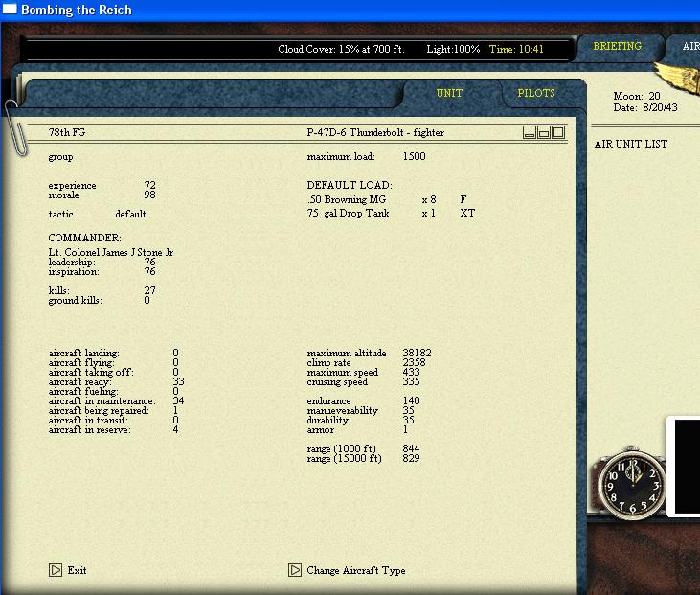Click the P-47D-6 Thunderbolt - fighter title

click(375, 132)
